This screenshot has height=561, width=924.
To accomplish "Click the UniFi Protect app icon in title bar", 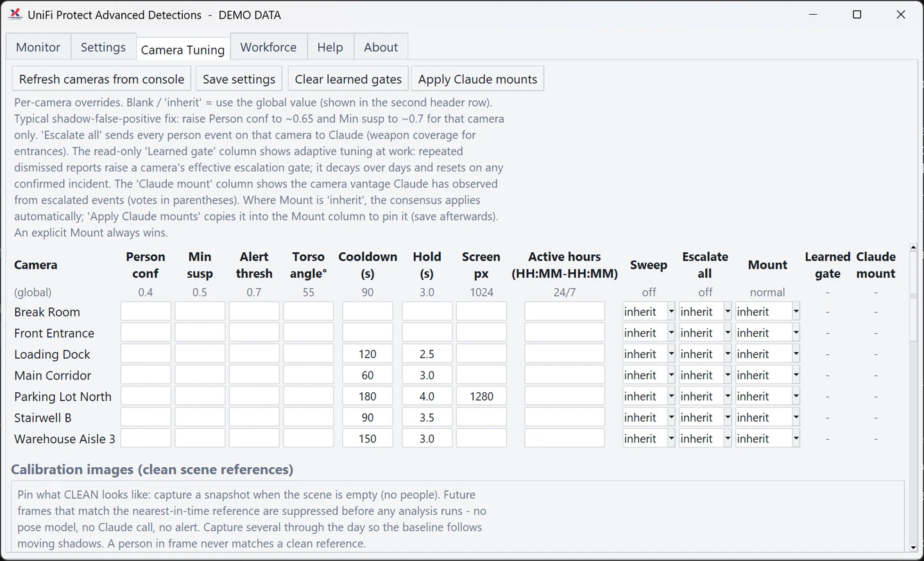I will pyautogui.click(x=15, y=14).
